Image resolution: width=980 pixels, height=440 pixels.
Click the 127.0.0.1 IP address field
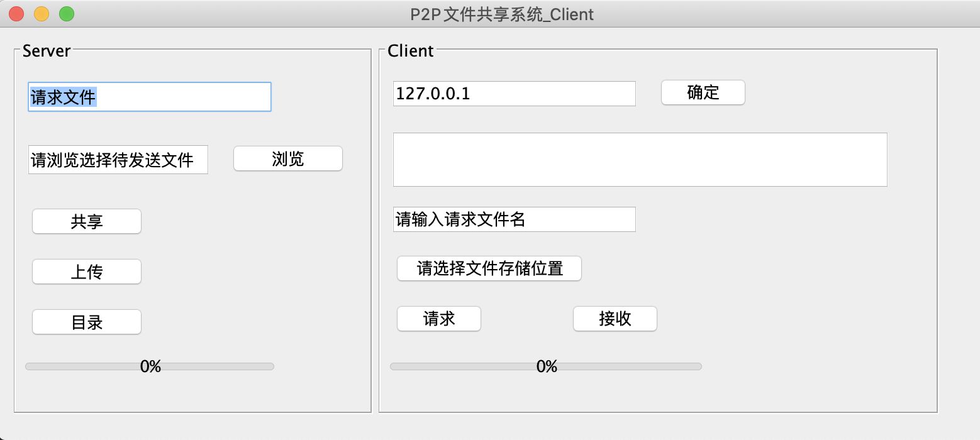coord(515,94)
